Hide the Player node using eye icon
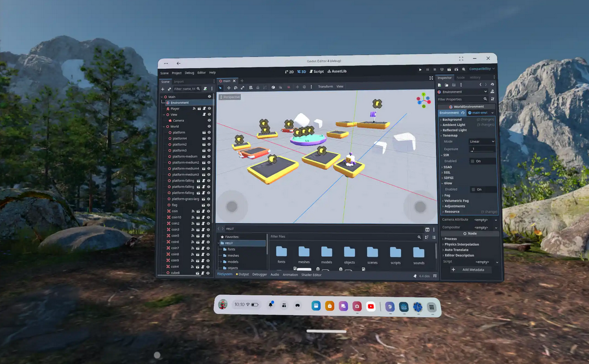Viewport: 589px width, 364px height. [209, 109]
